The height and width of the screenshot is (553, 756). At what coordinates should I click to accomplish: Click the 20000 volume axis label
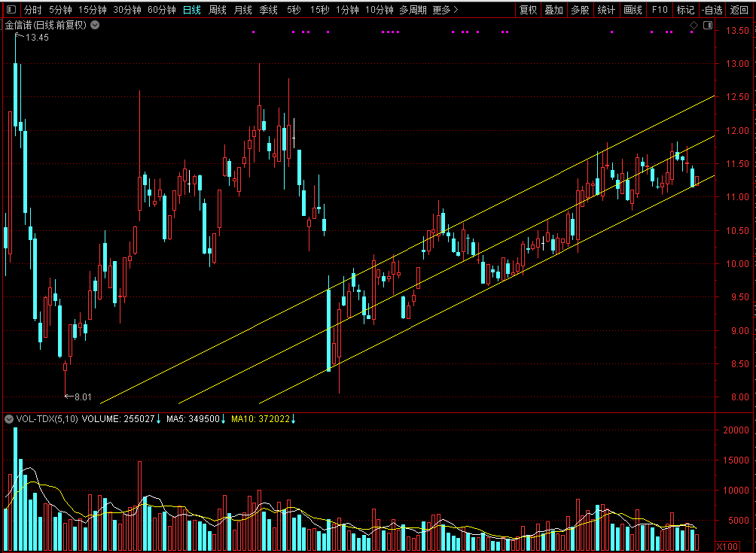pos(736,430)
